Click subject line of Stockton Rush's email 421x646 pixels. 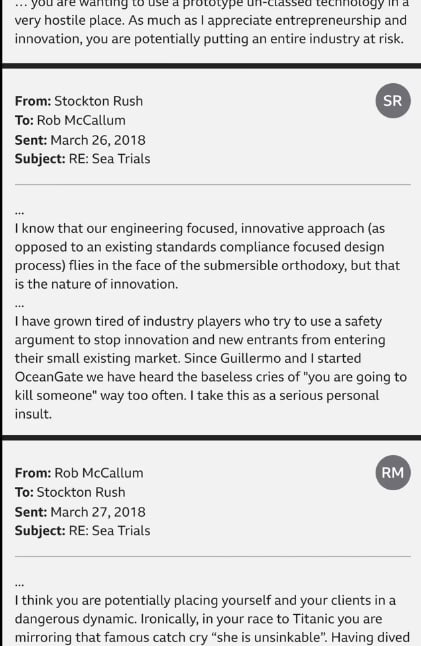pyautogui.click(x=82, y=159)
